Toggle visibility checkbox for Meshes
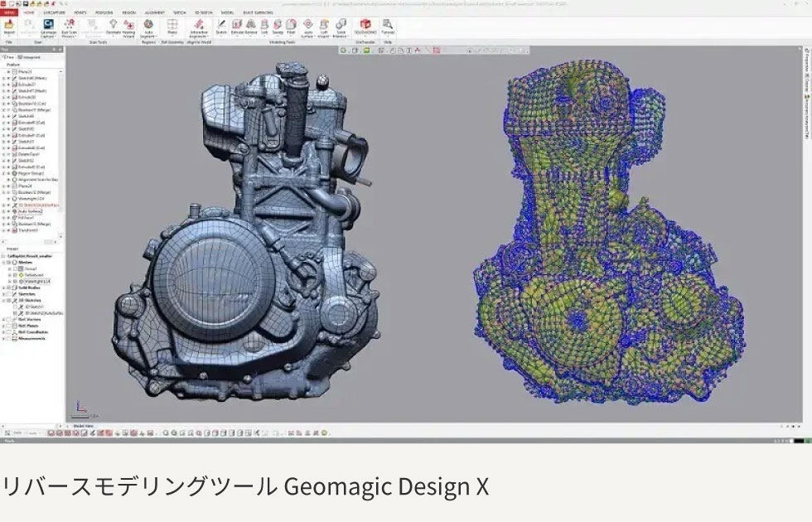This screenshot has width=812, height=522. 8,263
